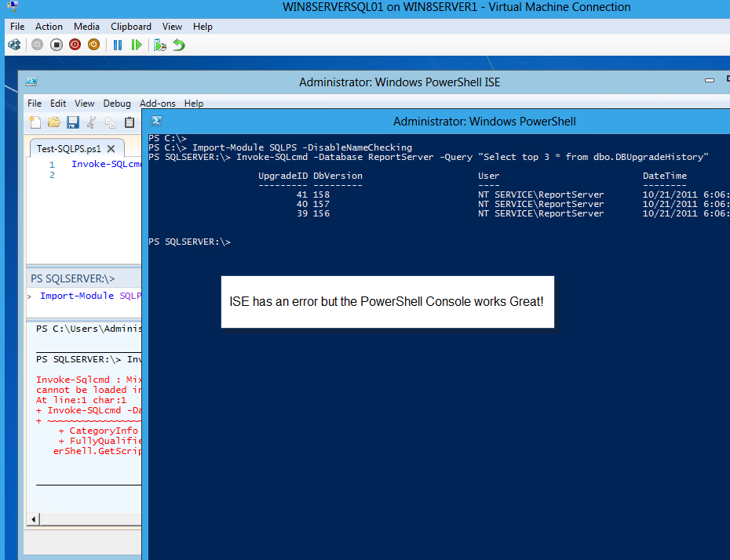Viewport: 730px width, 560px height.
Task: Click the Save disk icon in ISE
Action: [73, 122]
